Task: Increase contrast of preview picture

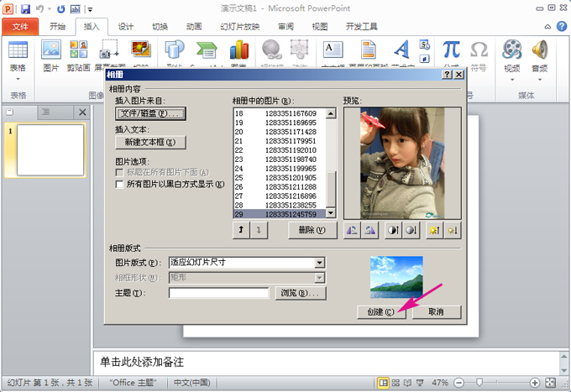Action: pos(393,230)
